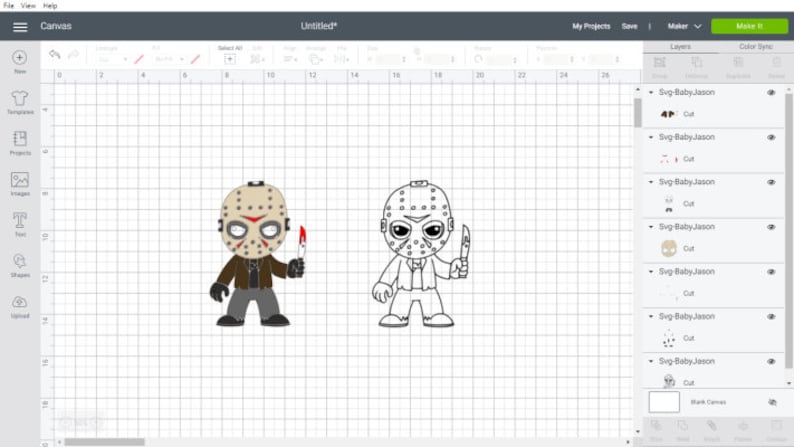The width and height of the screenshot is (794, 447).
Task: Click the Flatten icon at panel bottom
Action: 743,425
